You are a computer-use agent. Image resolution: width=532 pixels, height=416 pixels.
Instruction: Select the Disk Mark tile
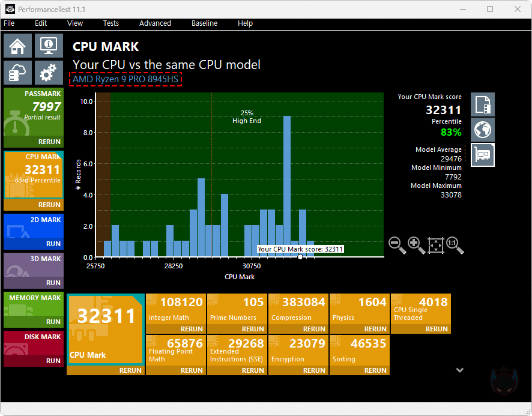34,343
